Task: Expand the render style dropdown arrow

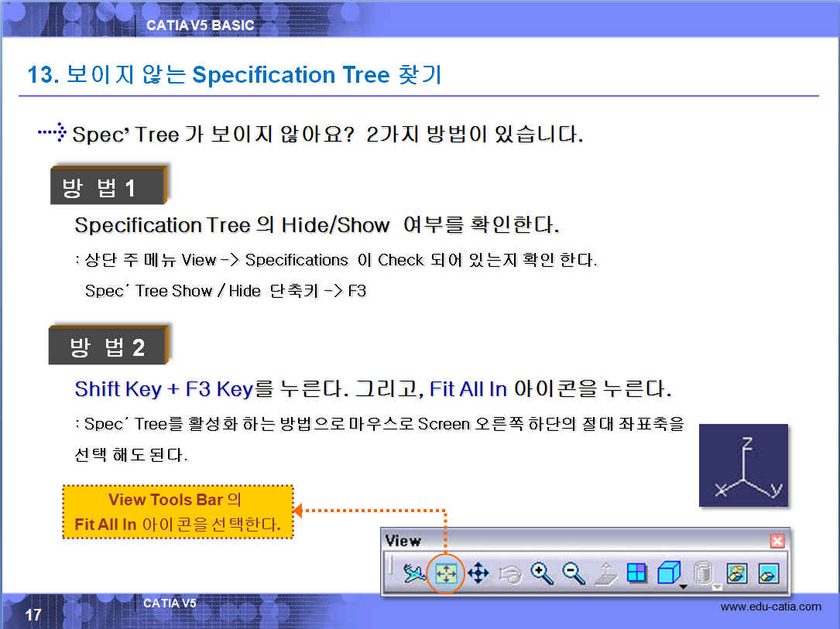Action: pos(716,586)
